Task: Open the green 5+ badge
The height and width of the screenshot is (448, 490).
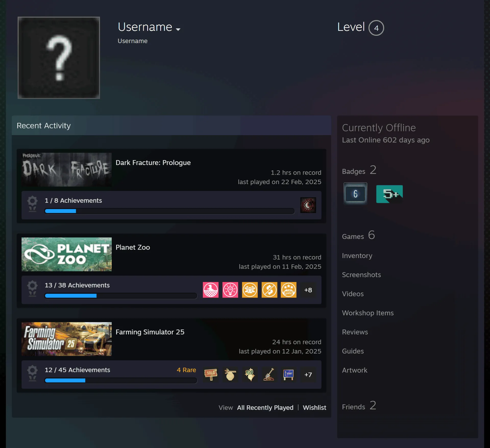Action: pos(389,194)
